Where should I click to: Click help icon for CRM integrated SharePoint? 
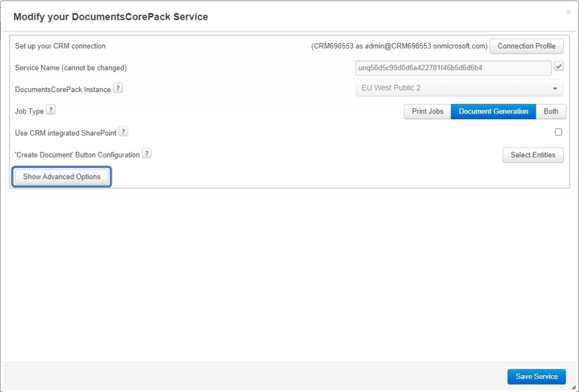click(123, 132)
